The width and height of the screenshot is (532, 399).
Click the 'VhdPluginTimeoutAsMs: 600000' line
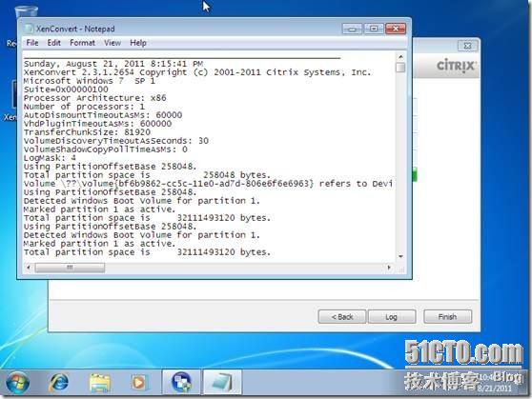pyautogui.click(x=97, y=124)
